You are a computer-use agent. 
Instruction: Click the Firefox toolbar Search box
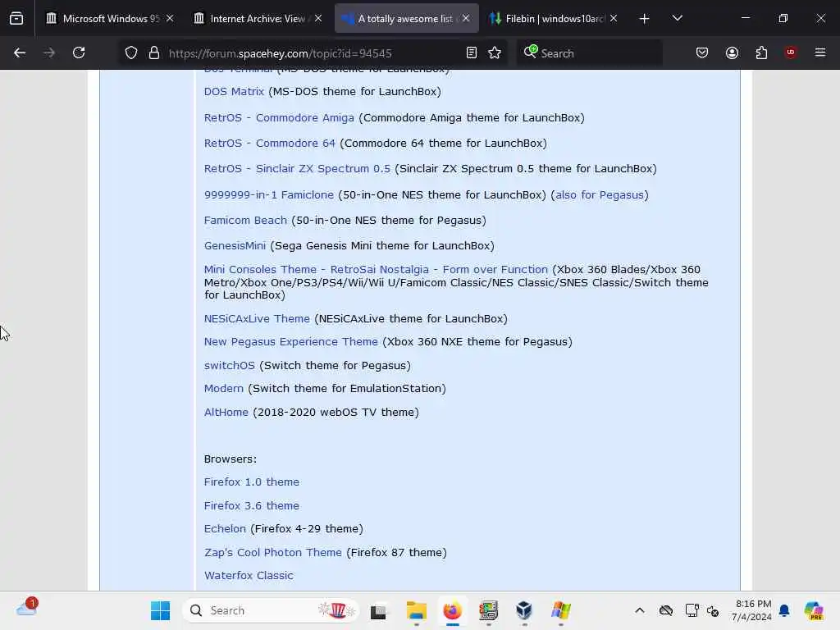589,53
